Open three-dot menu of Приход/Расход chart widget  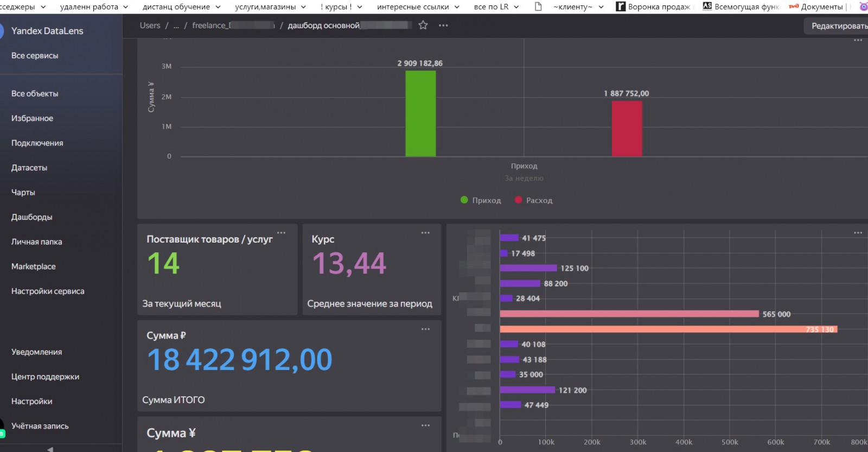point(858,40)
